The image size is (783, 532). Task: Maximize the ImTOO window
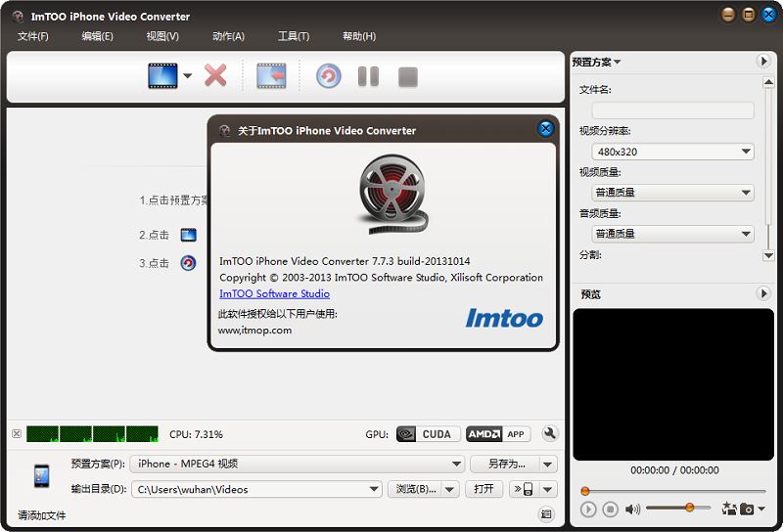pyautogui.click(x=748, y=15)
